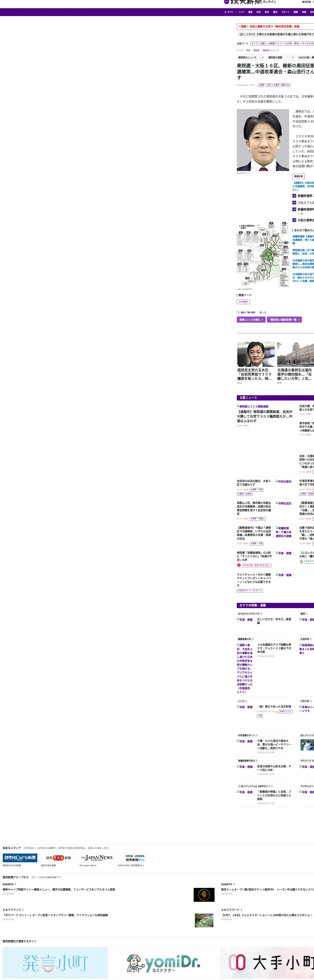
Task: Open the 中学受験サポート section chevron link
Action: click(248, 735)
